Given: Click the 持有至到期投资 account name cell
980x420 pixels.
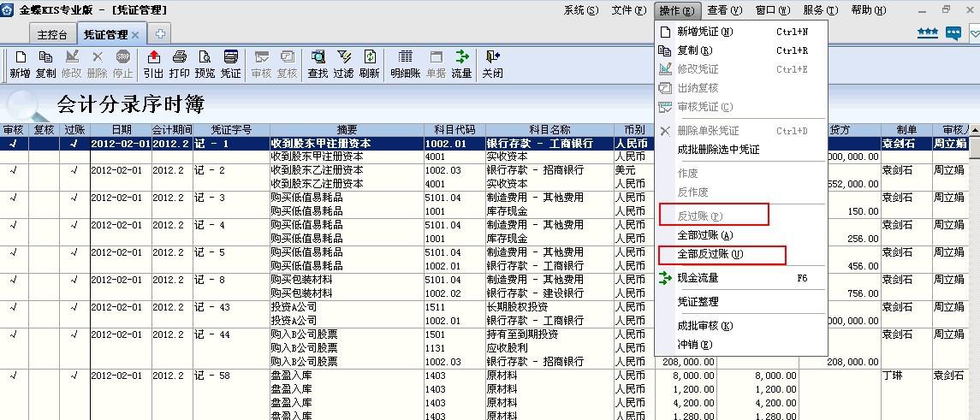Looking at the screenshot, I should pos(549,334).
